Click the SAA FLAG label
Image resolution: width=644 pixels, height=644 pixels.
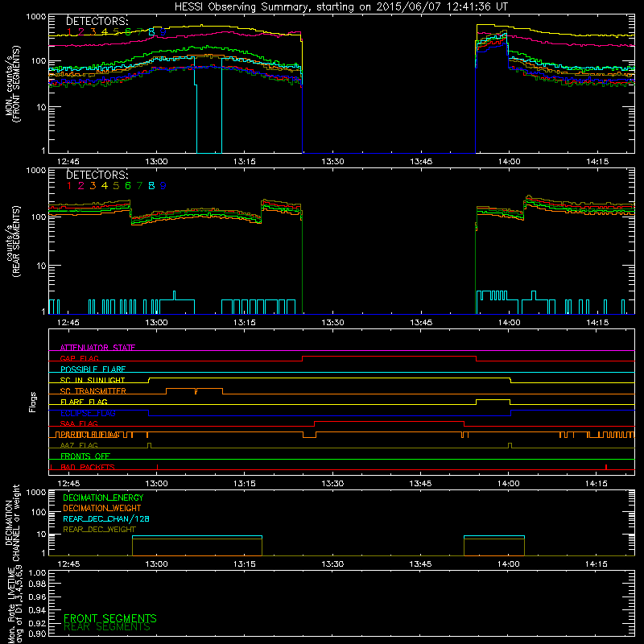pyautogui.click(x=79, y=423)
